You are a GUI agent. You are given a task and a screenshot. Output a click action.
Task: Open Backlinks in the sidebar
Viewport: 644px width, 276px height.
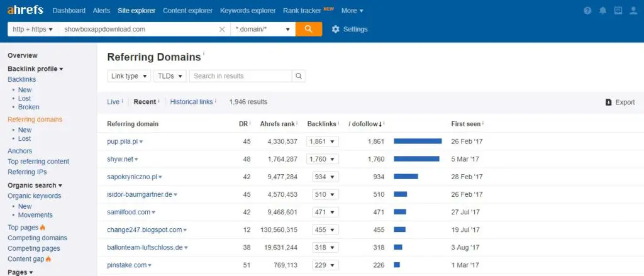point(22,79)
